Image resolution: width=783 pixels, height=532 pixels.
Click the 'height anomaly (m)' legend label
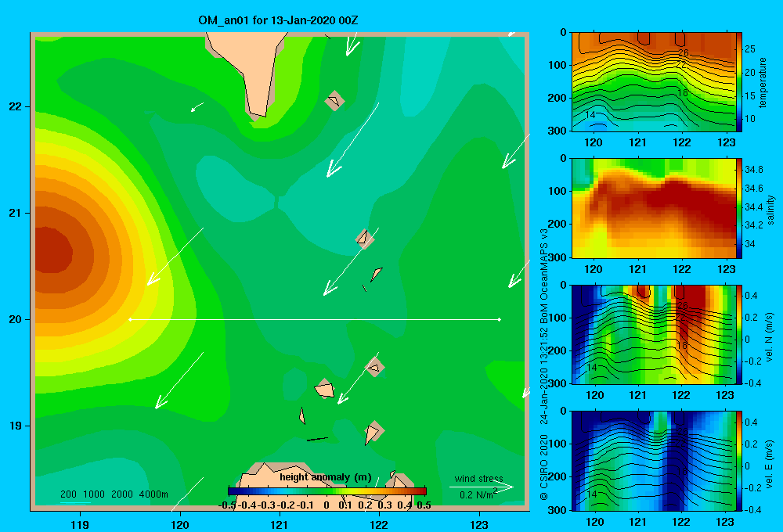326,477
